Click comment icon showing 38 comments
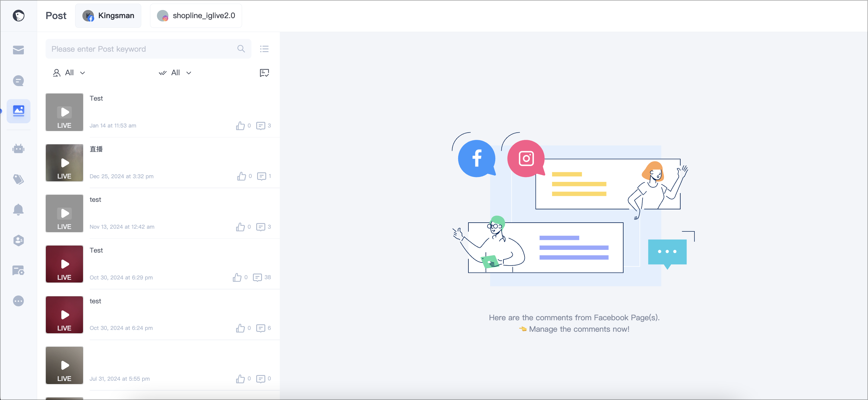Image resolution: width=868 pixels, height=400 pixels. click(x=257, y=277)
